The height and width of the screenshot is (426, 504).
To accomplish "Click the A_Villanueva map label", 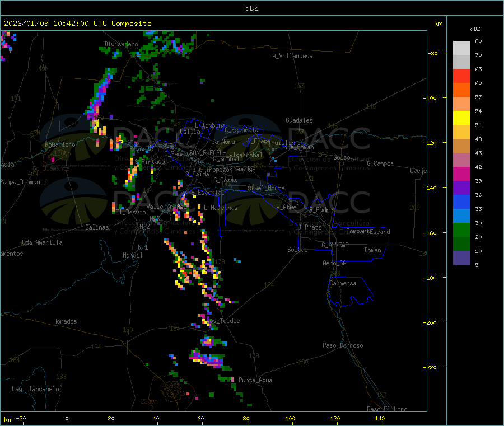I will coord(292,56).
